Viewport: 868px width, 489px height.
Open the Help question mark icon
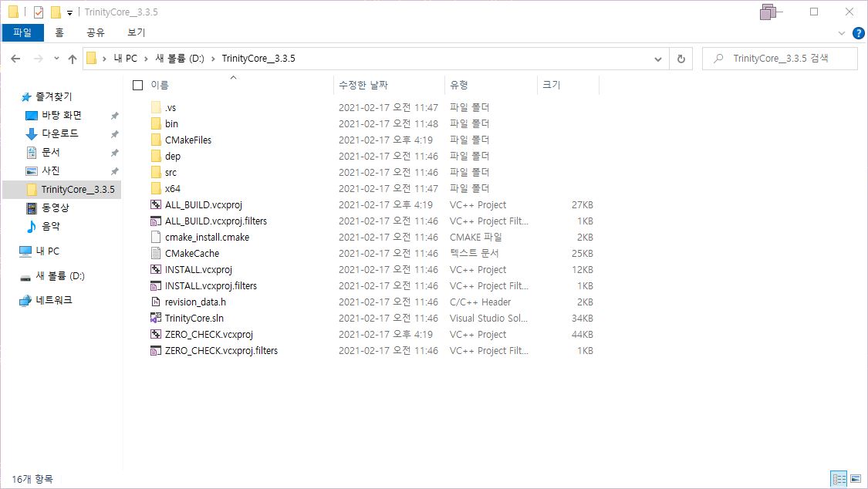coord(858,33)
